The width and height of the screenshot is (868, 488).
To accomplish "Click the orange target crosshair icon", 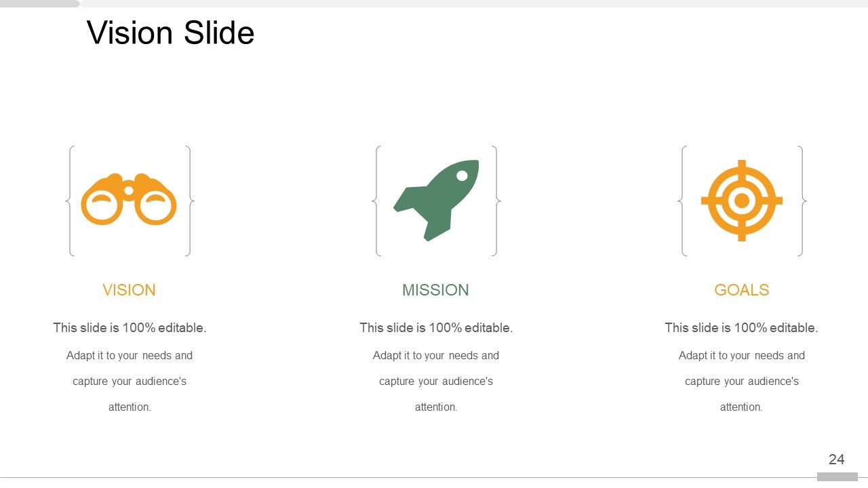I will click(742, 201).
